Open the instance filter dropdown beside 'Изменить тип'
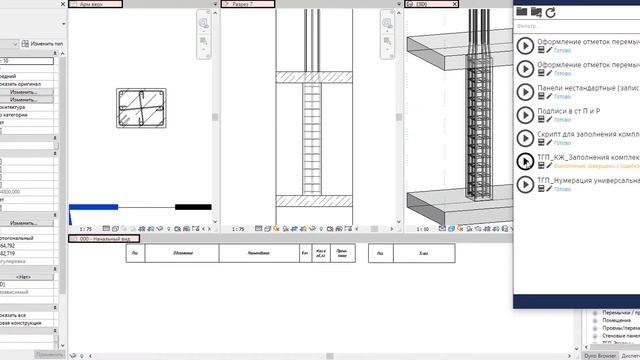Viewport: 640px width, 360px height. click(15, 44)
